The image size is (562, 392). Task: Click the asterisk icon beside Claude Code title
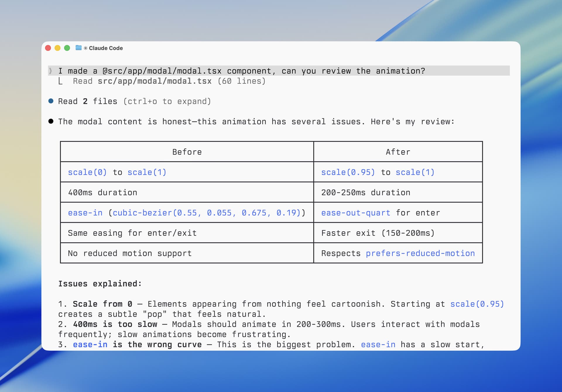point(85,48)
